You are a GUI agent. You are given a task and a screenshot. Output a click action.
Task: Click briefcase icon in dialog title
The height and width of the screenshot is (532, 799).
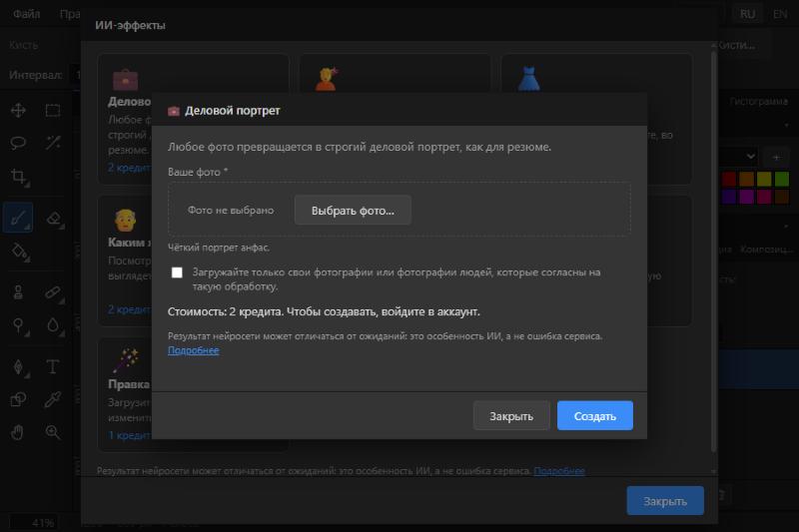[174, 111]
